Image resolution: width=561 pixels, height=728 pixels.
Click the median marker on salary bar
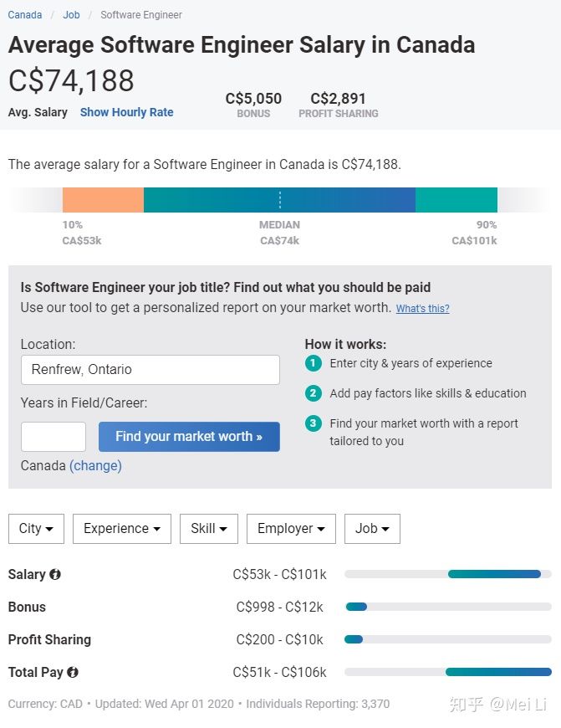click(279, 200)
